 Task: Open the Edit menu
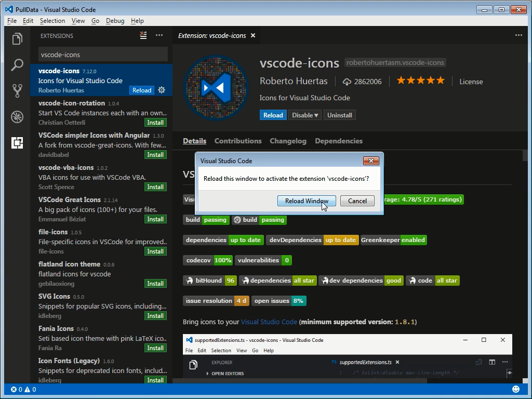pos(28,21)
